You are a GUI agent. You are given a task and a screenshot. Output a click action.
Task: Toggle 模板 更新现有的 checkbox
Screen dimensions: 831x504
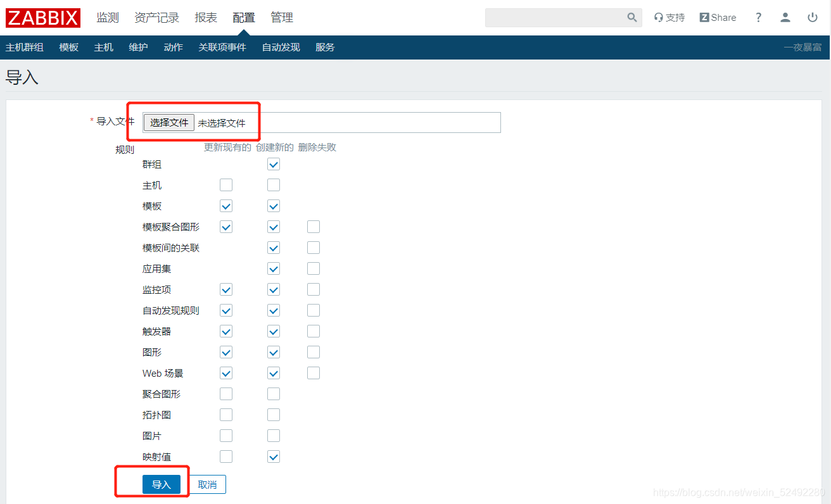click(226, 206)
